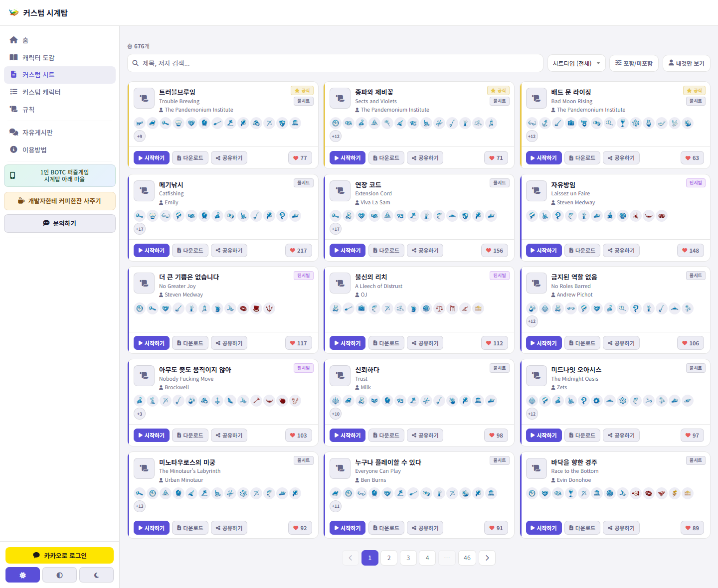Like 누구나 플레이할 수 있다 heart 91
This screenshot has width=718, height=588.
(496, 528)
